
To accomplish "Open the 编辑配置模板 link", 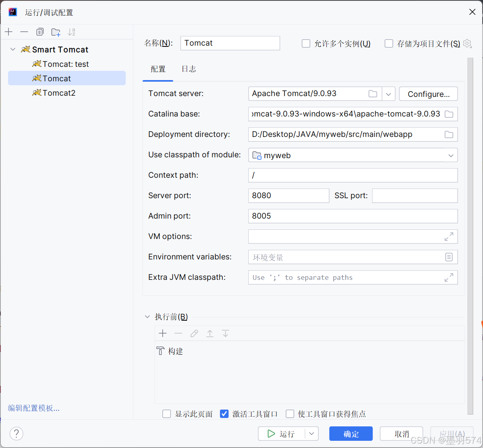I will click(x=34, y=408).
